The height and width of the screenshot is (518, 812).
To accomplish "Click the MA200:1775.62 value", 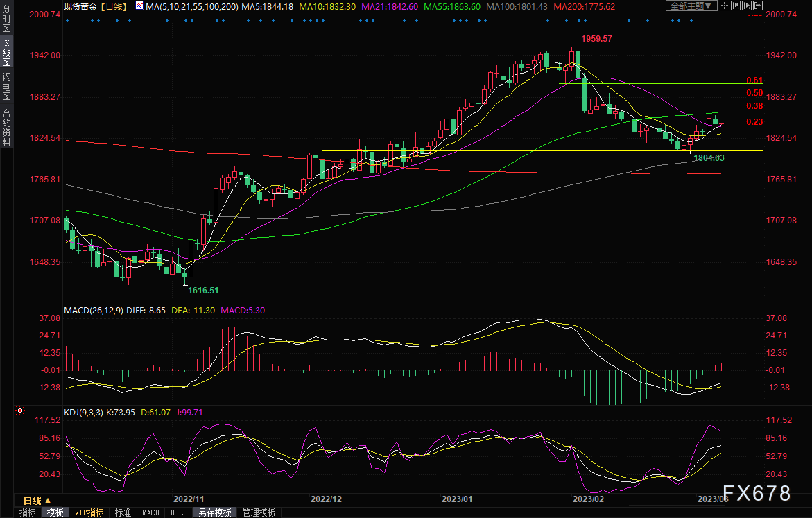I will pos(584,6).
